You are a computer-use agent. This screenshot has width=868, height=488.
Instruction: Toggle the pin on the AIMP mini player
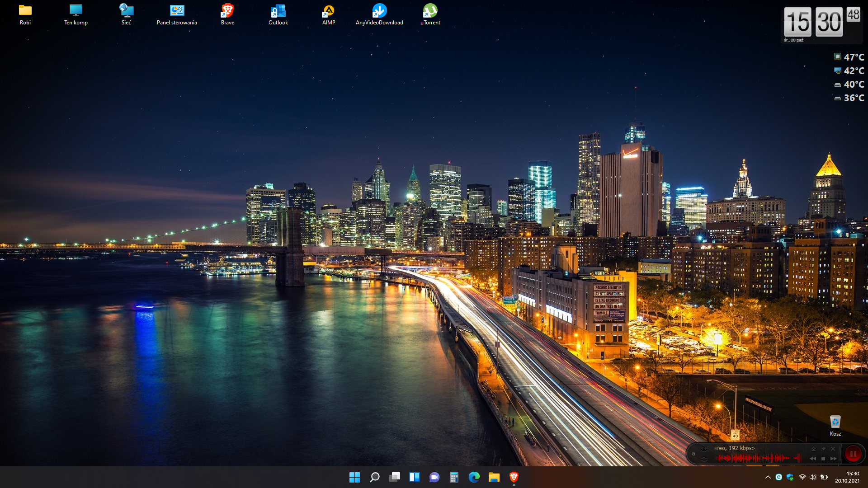click(x=823, y=449)
